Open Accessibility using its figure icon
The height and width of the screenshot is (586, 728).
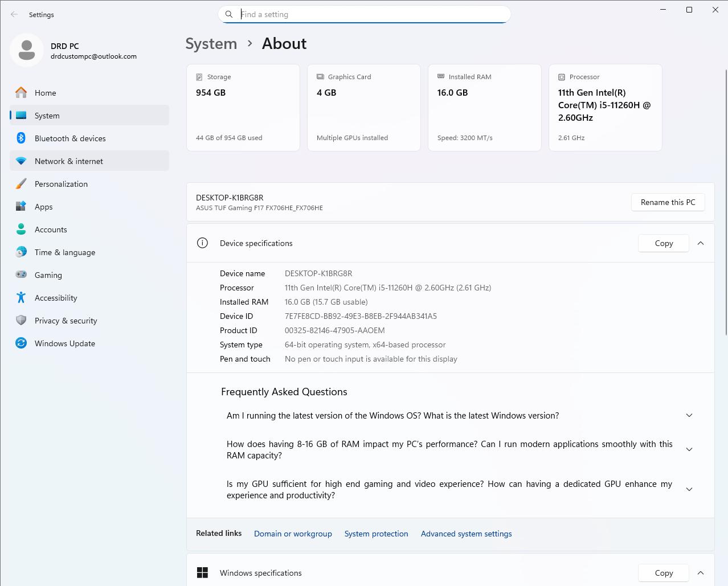pos(21,298)
